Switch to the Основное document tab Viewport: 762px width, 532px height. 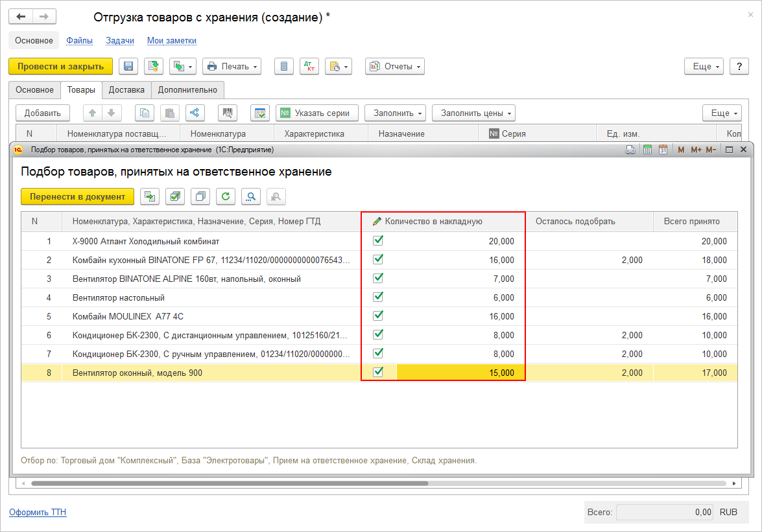pyautogui.click(x=34, y=90)
